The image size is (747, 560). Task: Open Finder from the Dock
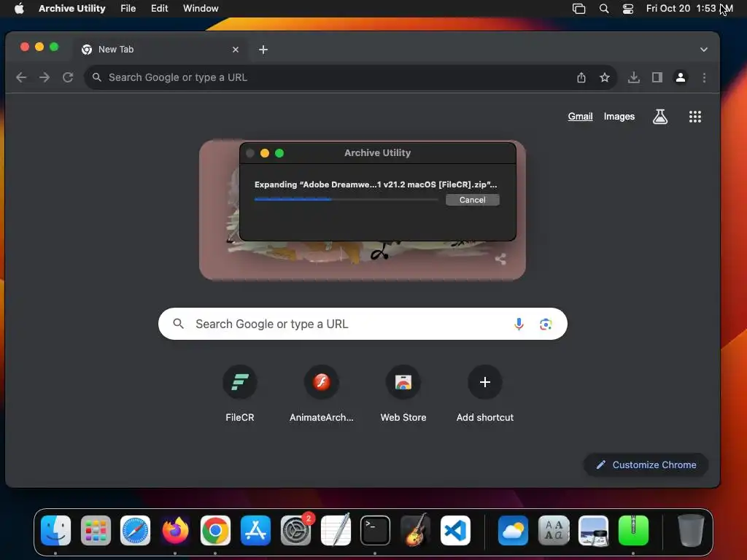click(x=55, y=531)
